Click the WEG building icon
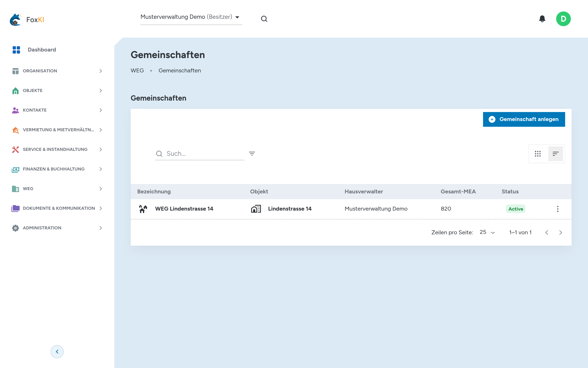 [15, 189]
